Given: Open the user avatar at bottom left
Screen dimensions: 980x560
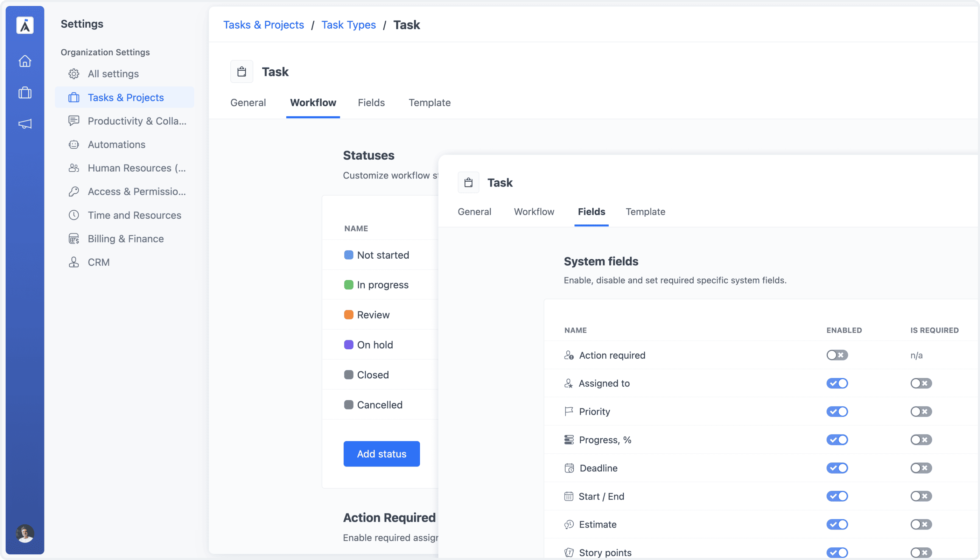Looking at the screenshot, I should tap(25, 533).
